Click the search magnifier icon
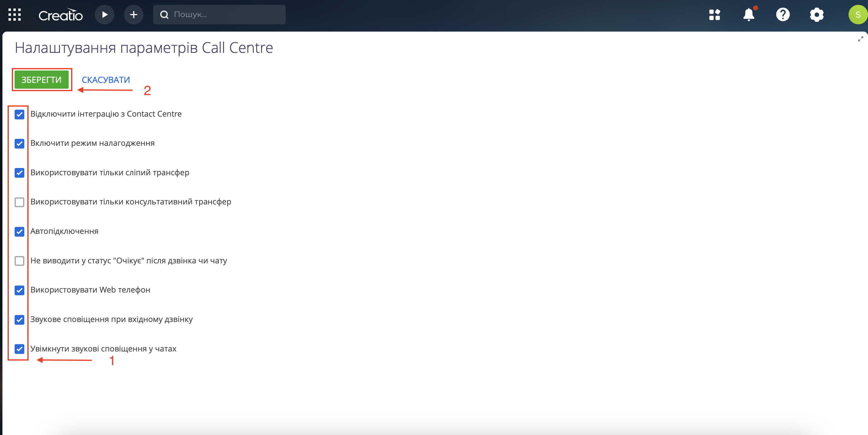The image size is (868, 435). coord(164,15)
